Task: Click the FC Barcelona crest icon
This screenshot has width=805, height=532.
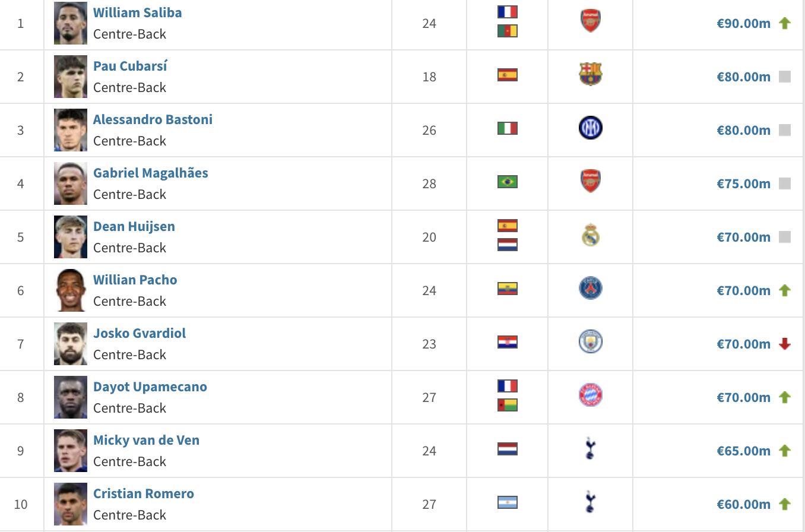Action: 590,74
